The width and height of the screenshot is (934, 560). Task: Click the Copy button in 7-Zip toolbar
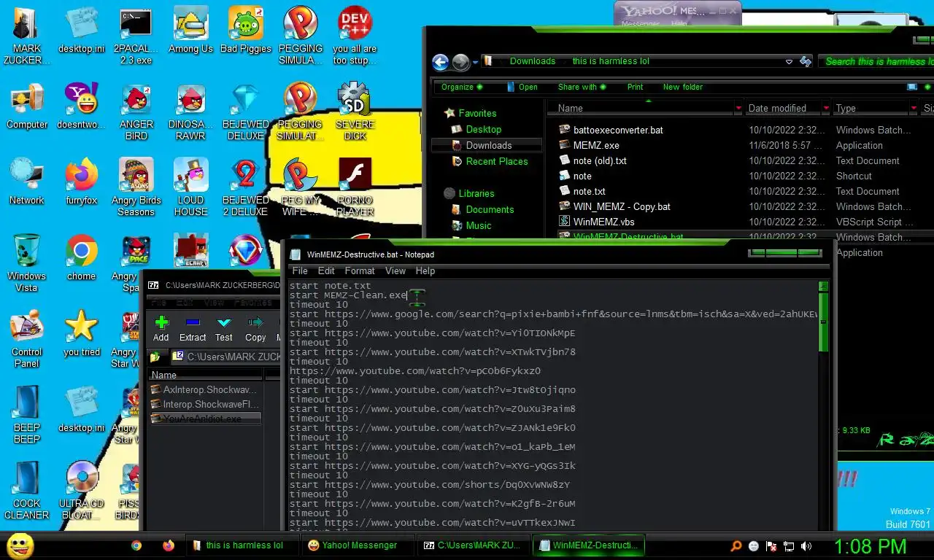pos(255,329)
